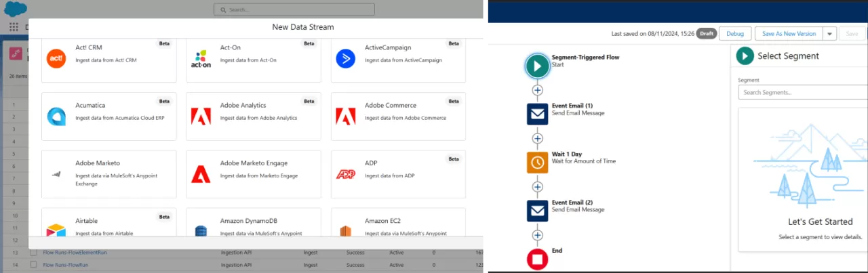Select the pink Data Streams object icon
868x273 pixels.
click(16, 54)
